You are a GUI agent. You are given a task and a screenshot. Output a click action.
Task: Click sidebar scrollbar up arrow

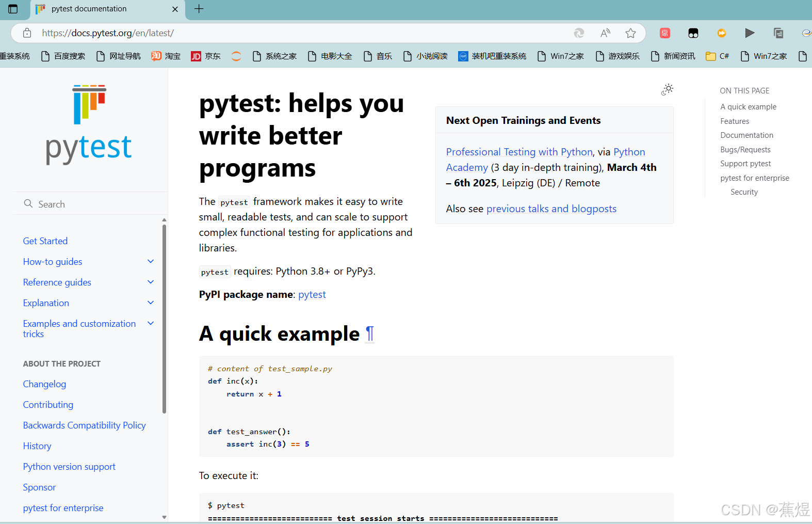pos(164,220)
